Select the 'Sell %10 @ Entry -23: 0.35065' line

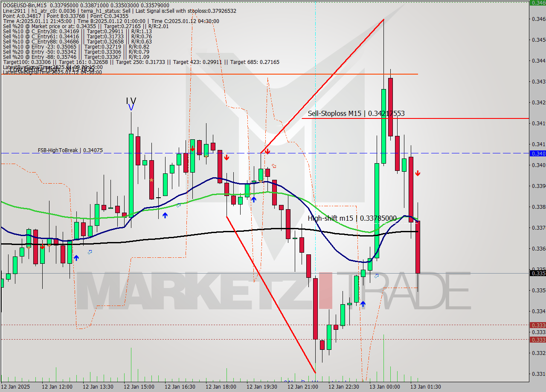76,46
